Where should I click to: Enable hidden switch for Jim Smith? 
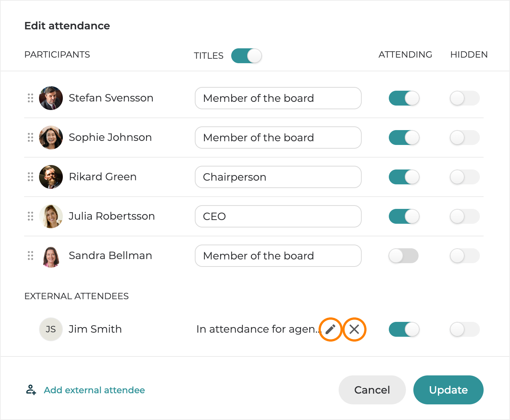point(465,329)
